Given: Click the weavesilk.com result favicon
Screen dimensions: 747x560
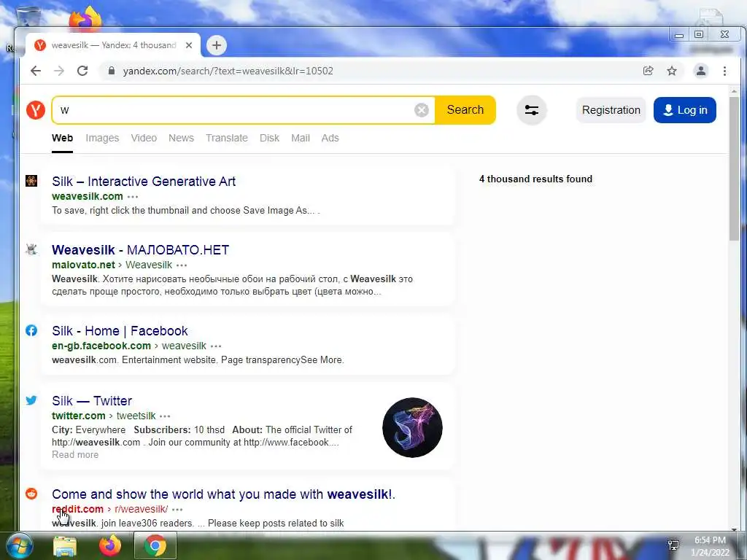Looking at the screenshot, I should pos(31,181).
